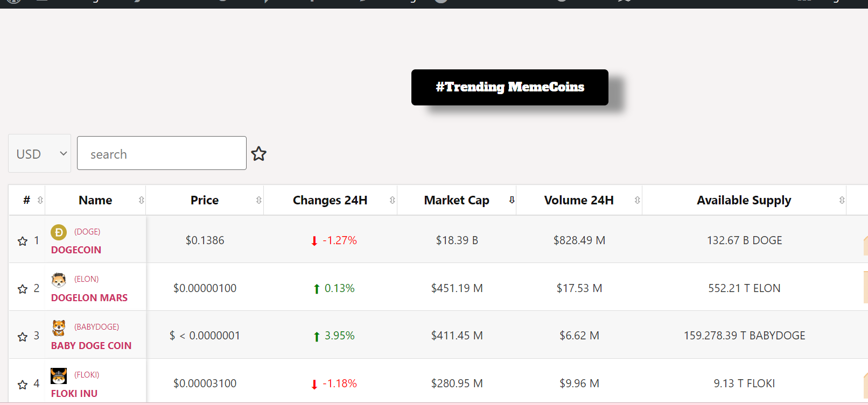Toggle the favorite star for DOGELON MARS
Viewport: 868px width, 405px height.
coord(22,288)
